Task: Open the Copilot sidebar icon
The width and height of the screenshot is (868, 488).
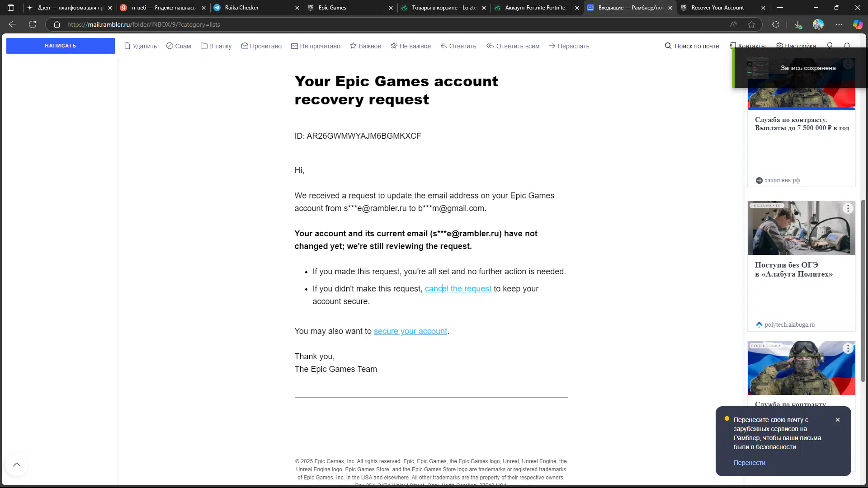Action: click(858, 24)
